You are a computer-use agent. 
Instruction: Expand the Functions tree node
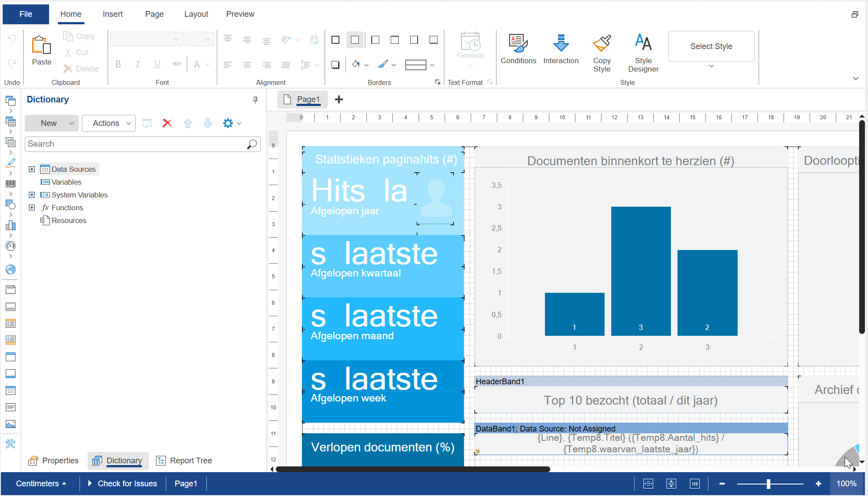32,208
